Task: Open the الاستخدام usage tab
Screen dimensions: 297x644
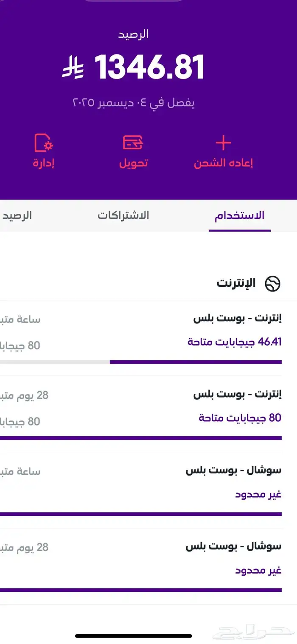Action: click(239, 216)
